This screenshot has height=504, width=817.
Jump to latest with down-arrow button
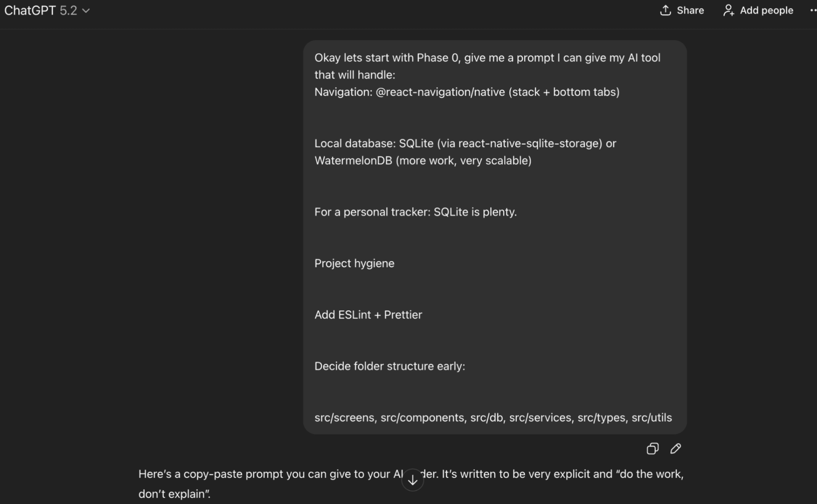pyautogui.click(x=412, y=480)
